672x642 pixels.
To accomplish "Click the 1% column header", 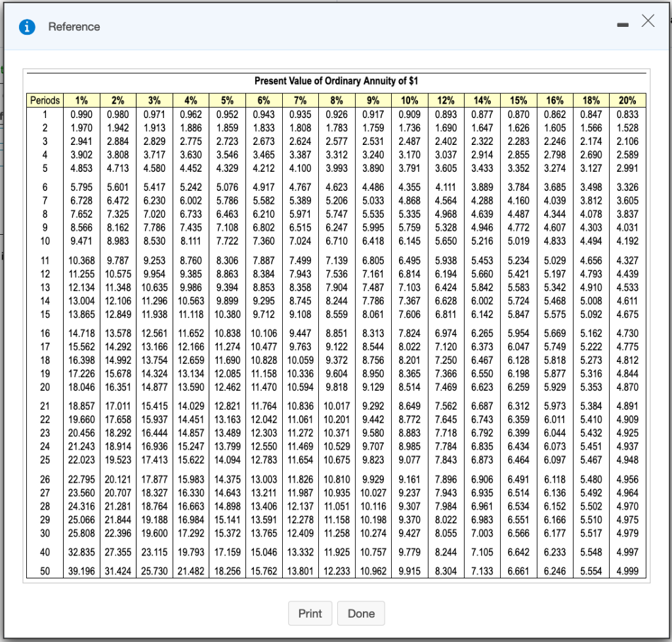I will 81,100.
